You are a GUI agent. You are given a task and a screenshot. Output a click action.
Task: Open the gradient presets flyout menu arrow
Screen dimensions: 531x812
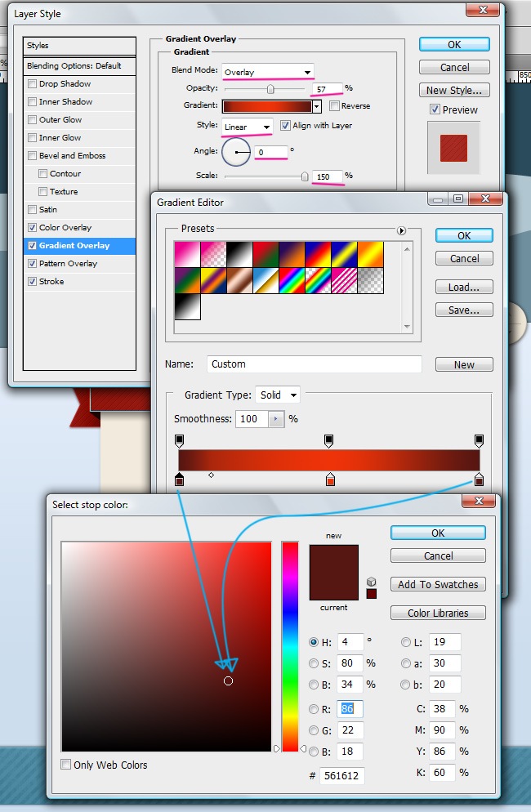point(402,230)
